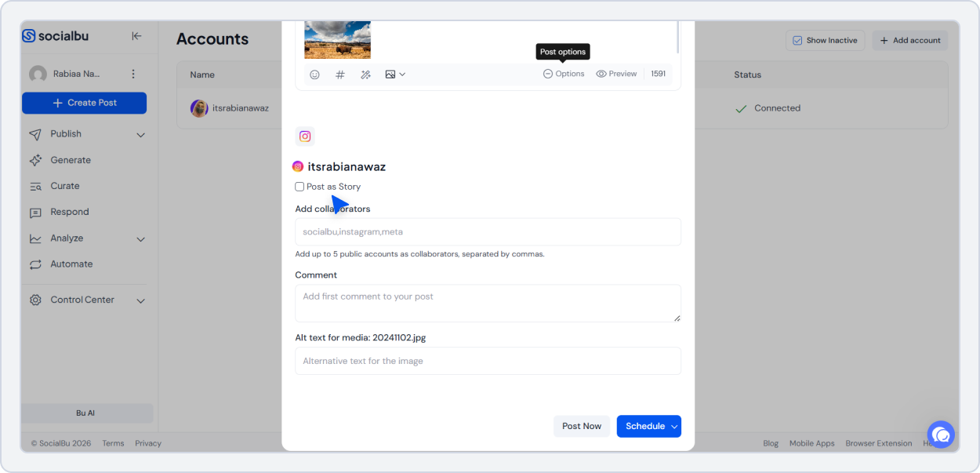
Task: Click the Instagram network icon tab
Action: click(x=305, y=136)
